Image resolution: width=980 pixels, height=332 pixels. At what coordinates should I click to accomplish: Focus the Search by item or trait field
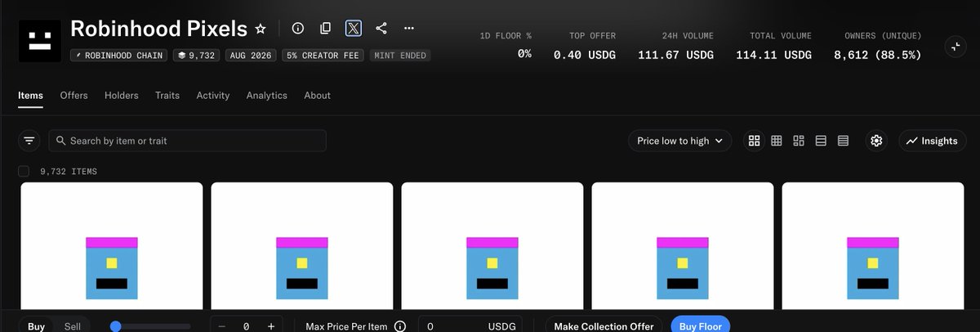(x=187, y=141)
